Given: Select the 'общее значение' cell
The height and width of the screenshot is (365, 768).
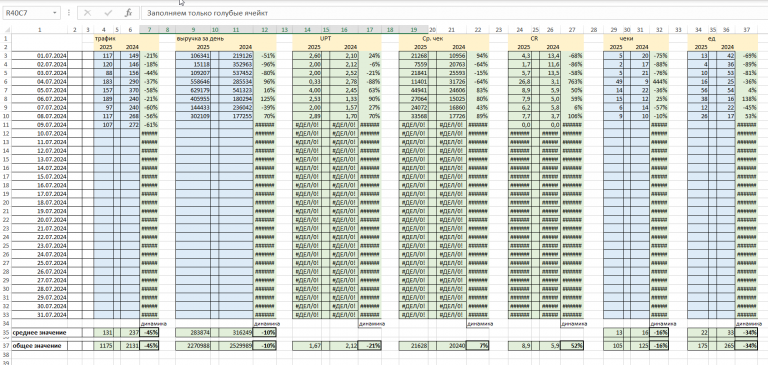Looking at the screenshot, I should point(39,345).
